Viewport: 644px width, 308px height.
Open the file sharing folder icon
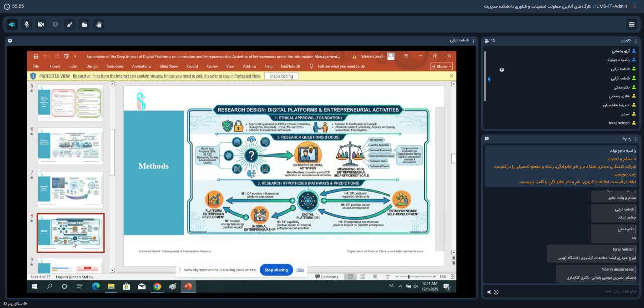pyautogui.click(x=84, y=24)
